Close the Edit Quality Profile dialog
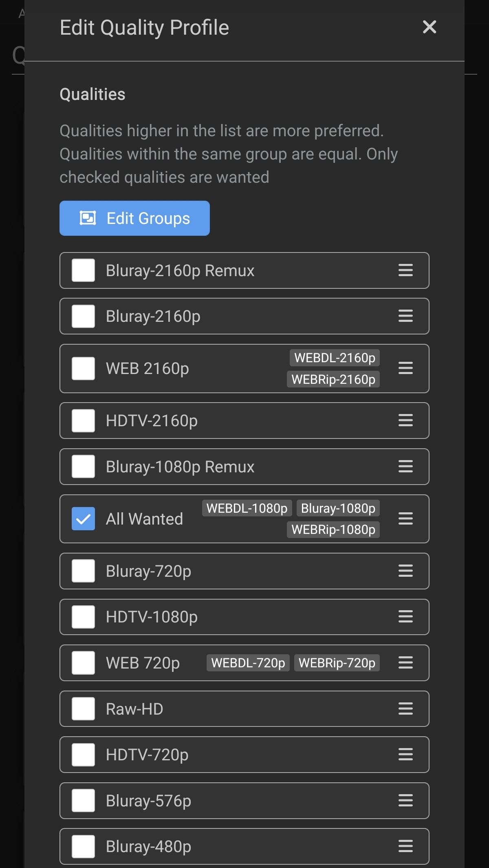 point(430,27)
